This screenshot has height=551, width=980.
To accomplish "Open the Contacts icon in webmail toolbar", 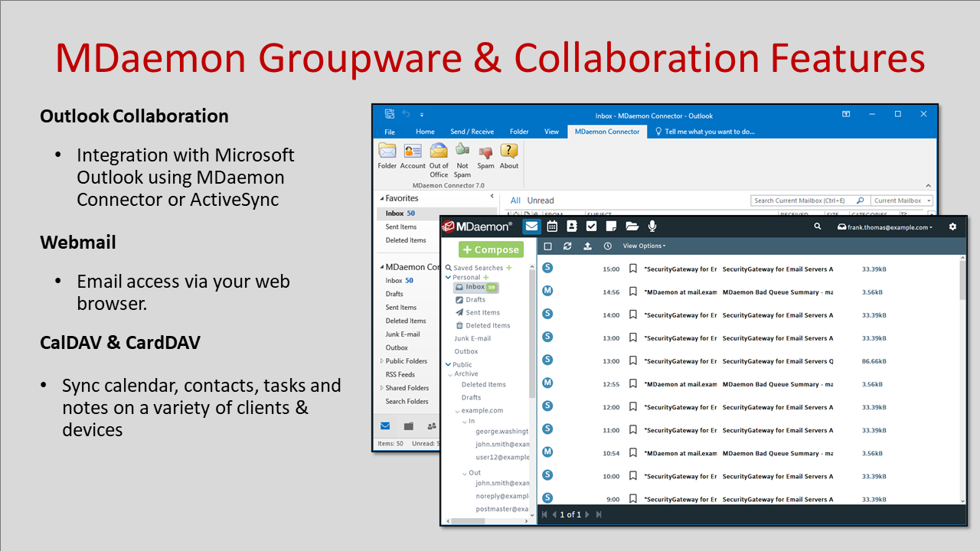I will [x=572, y=227].
